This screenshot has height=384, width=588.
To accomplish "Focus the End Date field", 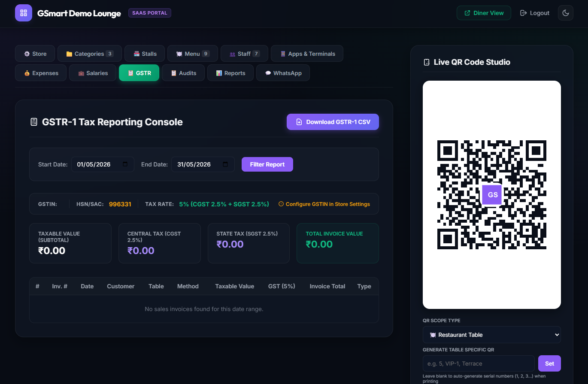I will tap(203, 164).
